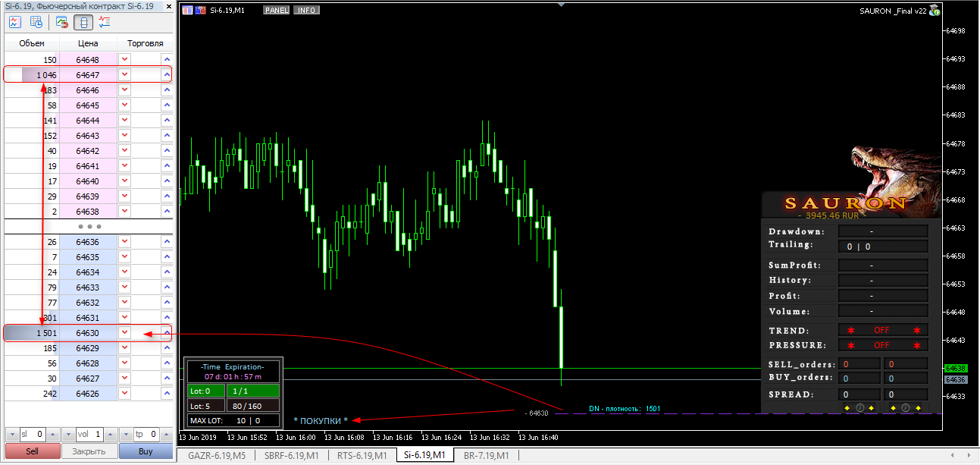Click the volume cell 1 501
The width and height of the screenshot is (980, 465).
(x=32, y=332)
